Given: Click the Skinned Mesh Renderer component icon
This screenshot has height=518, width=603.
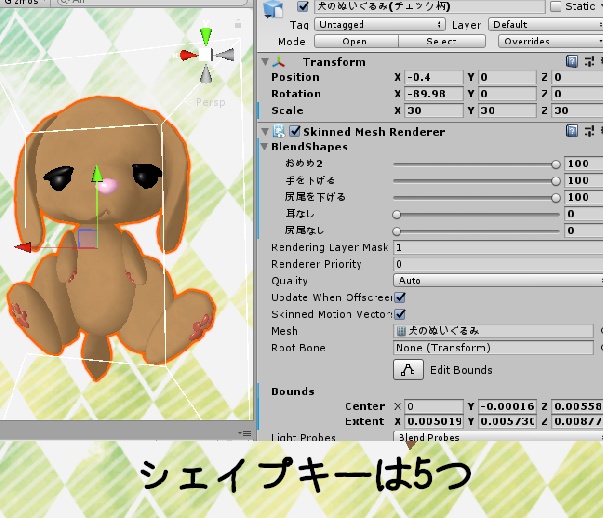Looking at the screenshot, I should click(x=279, y=132).
